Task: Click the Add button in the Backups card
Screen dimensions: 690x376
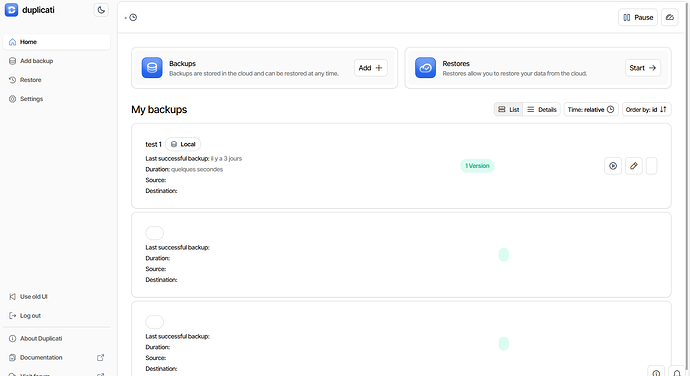Action: [x=371, y=68]
